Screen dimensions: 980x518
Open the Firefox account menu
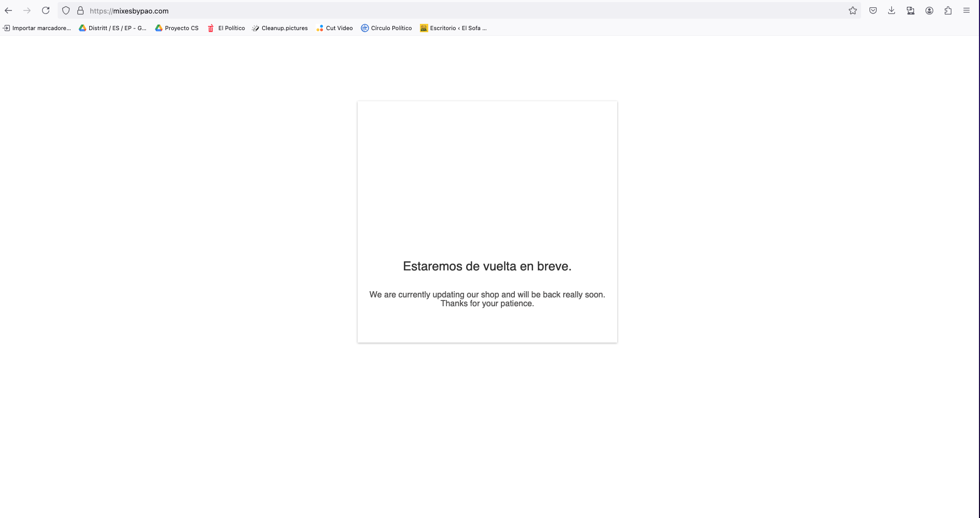929,10
